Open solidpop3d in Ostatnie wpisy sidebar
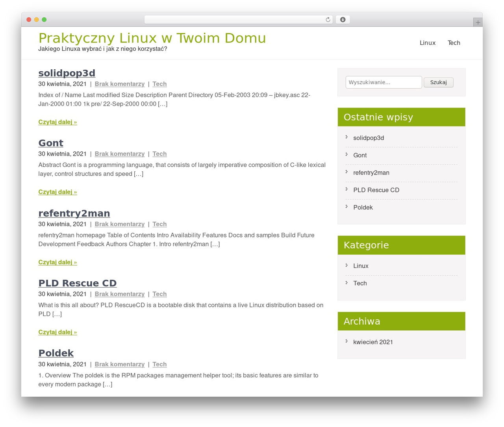The image size is (504, 427). coord(369,138)
